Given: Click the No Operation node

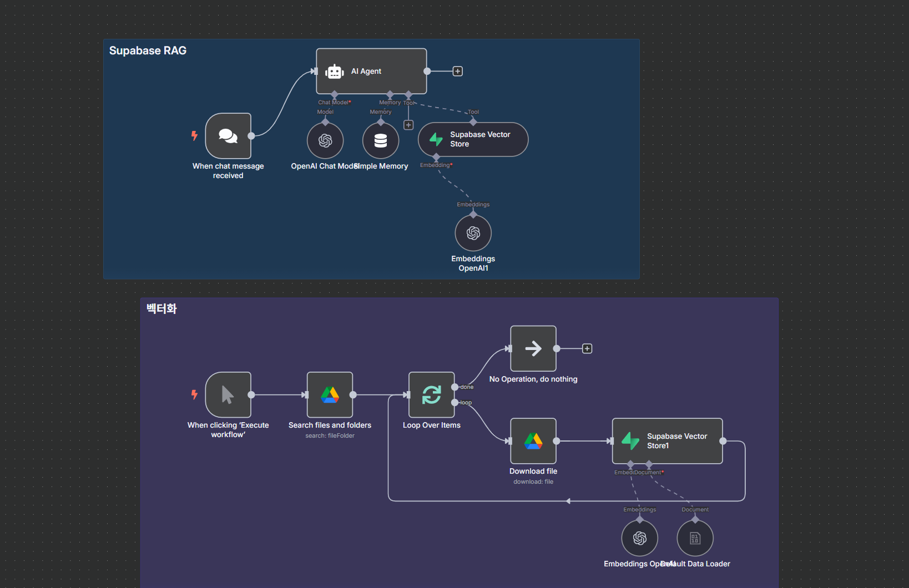Looking at the screenshot, I should (x=533, y=349).
